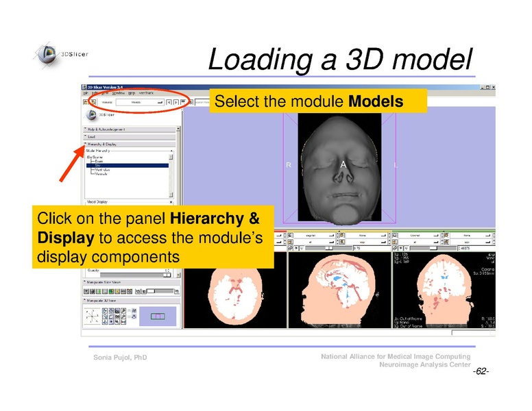Click the coronal slice offset slider
This screenshot has width=532, height=411.
(433, 248)
